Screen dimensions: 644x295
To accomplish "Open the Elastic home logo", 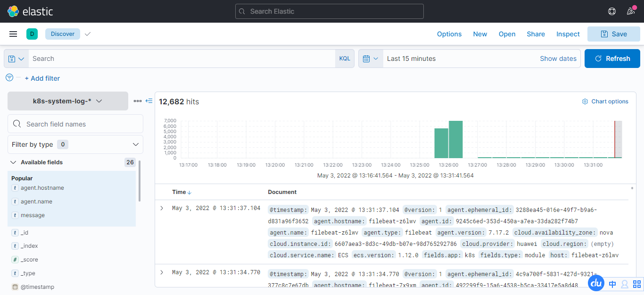I will 31,11.
